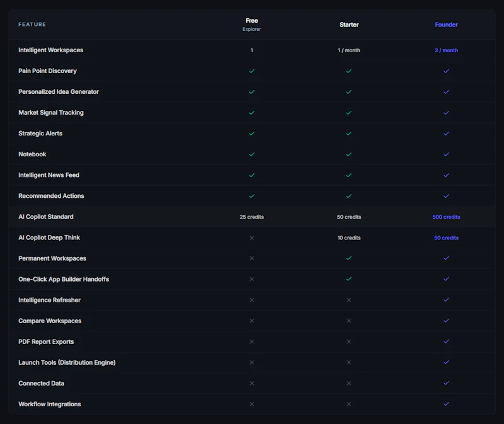Image resolution: width=504 pixels, height=424 pixels.
Task: Click the Free column X for Connected Data
Action: (x=251, y=383)
